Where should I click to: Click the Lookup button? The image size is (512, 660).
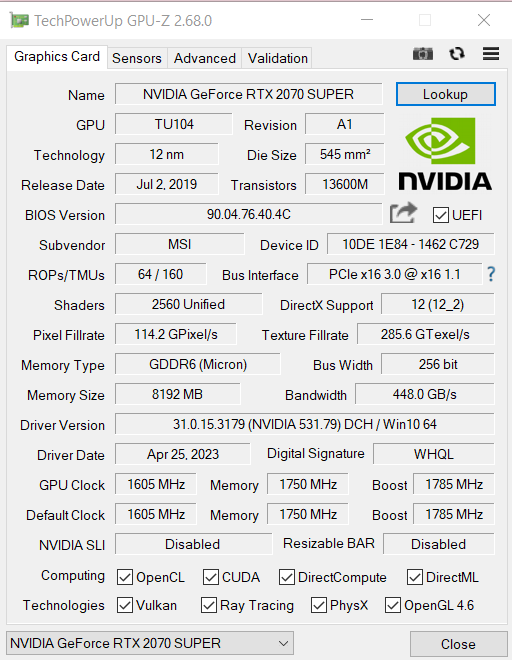(x=445, y=94)
